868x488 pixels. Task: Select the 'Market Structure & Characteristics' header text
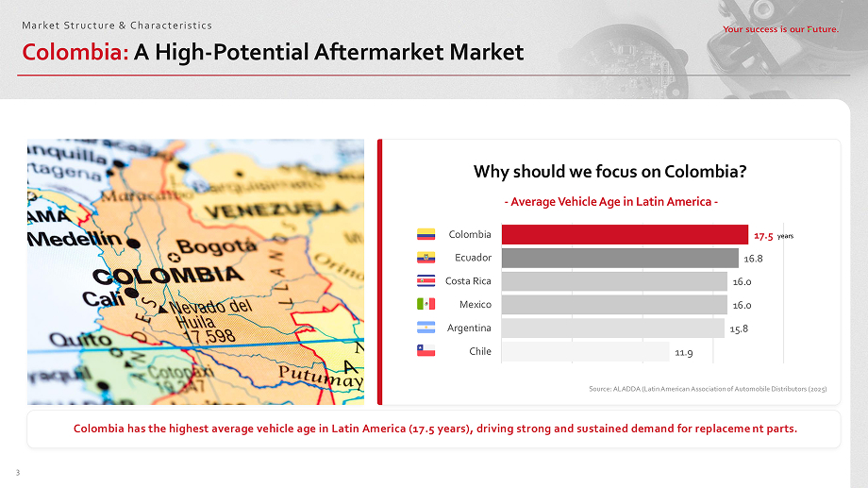click(117, 25)
